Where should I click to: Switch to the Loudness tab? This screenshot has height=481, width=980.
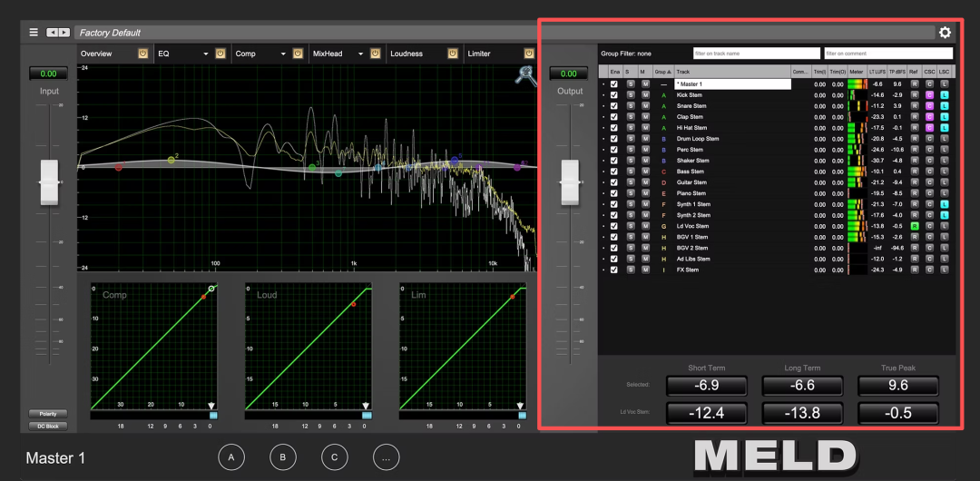pyautogui.click(x=407, y=54)
